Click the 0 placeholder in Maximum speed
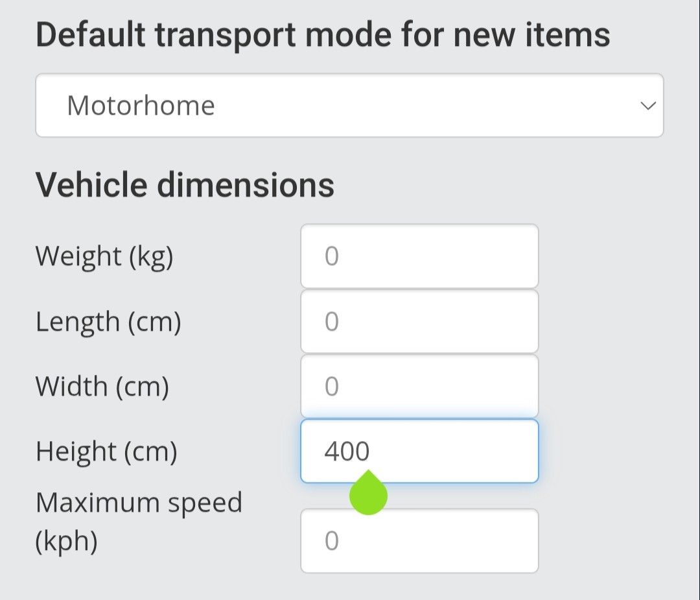The height and width of the screenshot is (600, 700). click(x=332, y=541)
